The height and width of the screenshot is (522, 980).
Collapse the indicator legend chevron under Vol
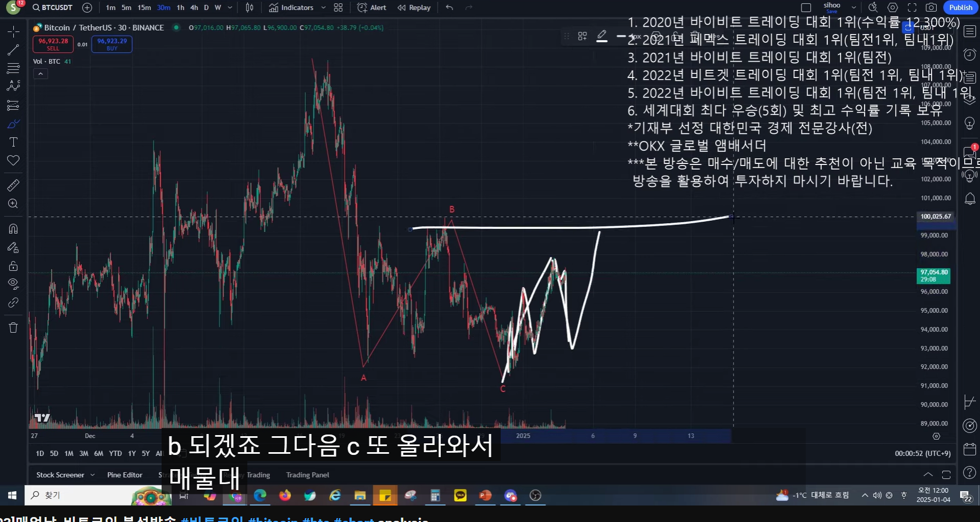(x=40, y=74)
